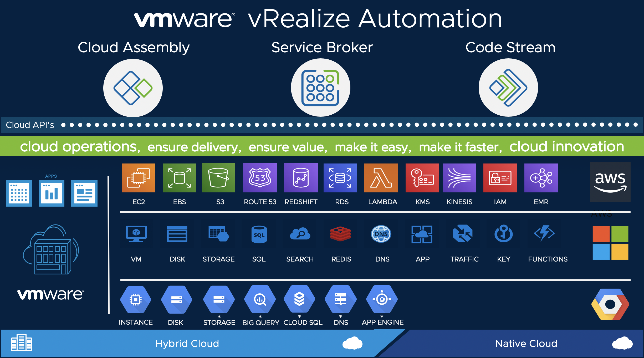Select the IAM icon
Image resolution: width=644 pixels, height=358 pixels.
point(500,178)
